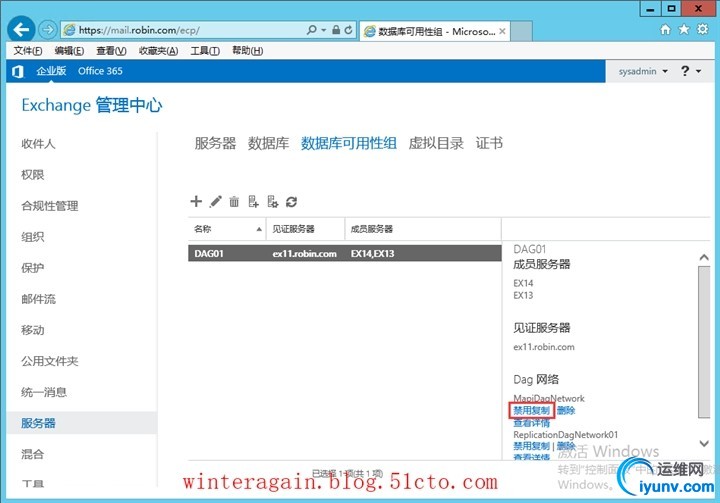Click the address bar security lock icon
Screen dimensions: 720x503
(336, 30)
